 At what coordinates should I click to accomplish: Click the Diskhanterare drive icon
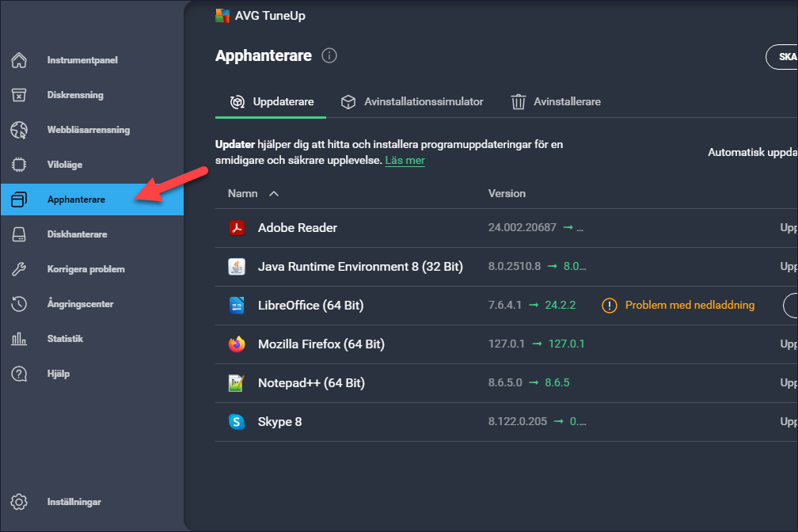click(19, 234)
